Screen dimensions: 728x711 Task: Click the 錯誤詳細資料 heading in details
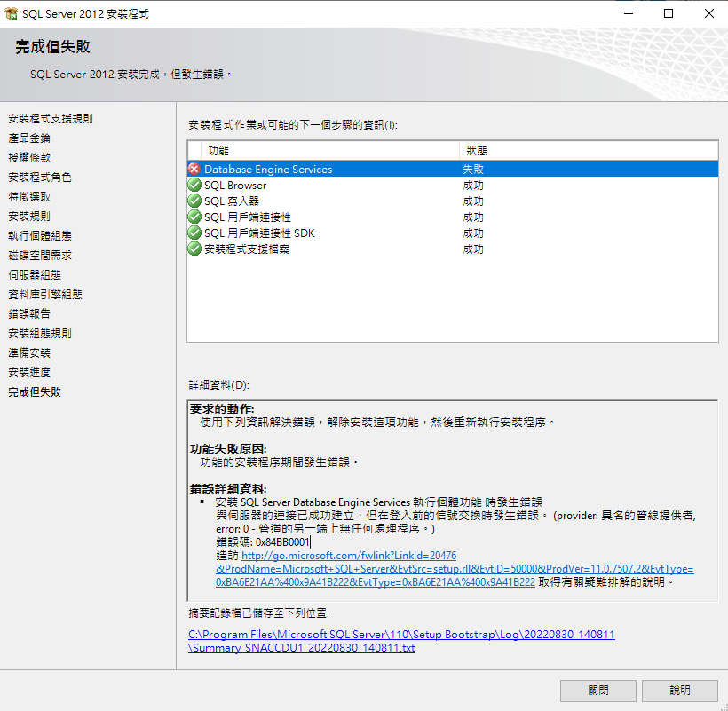(x=228, y=489)
